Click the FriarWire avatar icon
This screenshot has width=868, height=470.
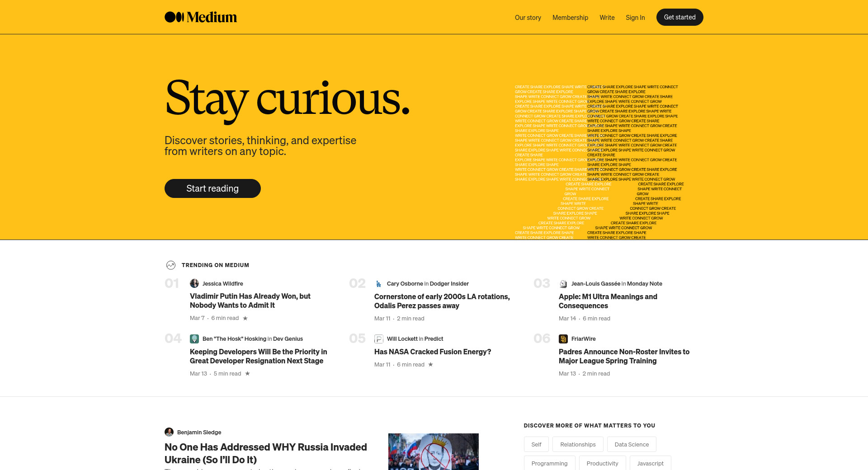pyautogui.click(x=563, y=339)
